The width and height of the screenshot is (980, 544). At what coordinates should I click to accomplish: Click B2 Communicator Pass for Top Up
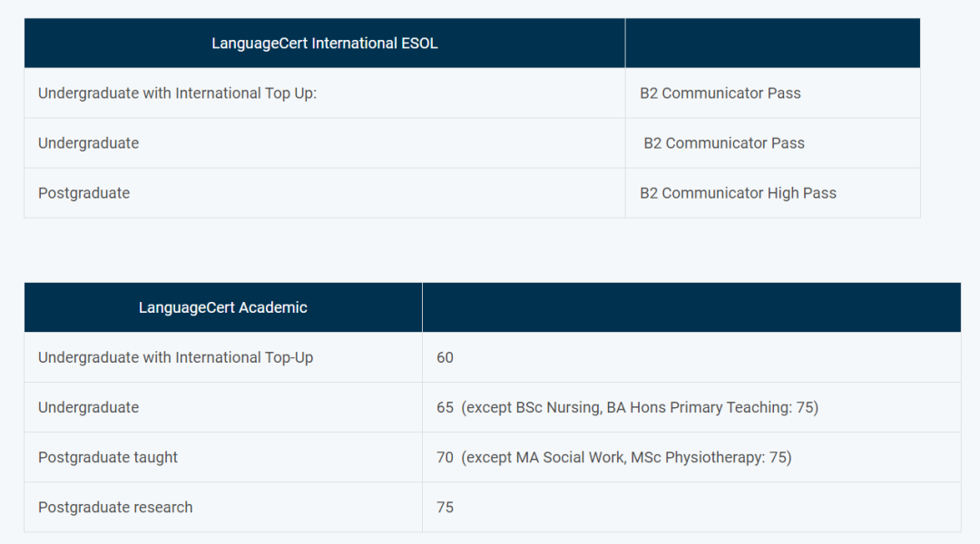click(x=720, y=93)
